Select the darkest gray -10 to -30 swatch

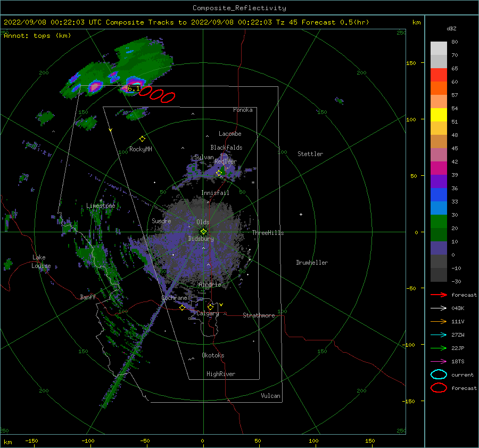pyautogui.click(x=439, y=275)
